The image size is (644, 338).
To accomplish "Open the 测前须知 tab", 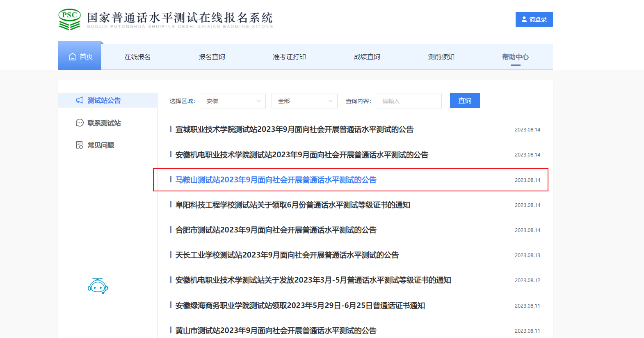I will pos(441,57).
